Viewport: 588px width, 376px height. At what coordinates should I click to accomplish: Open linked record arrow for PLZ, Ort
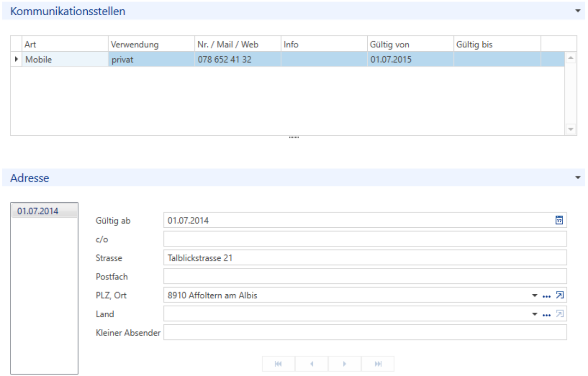(559, 295)
